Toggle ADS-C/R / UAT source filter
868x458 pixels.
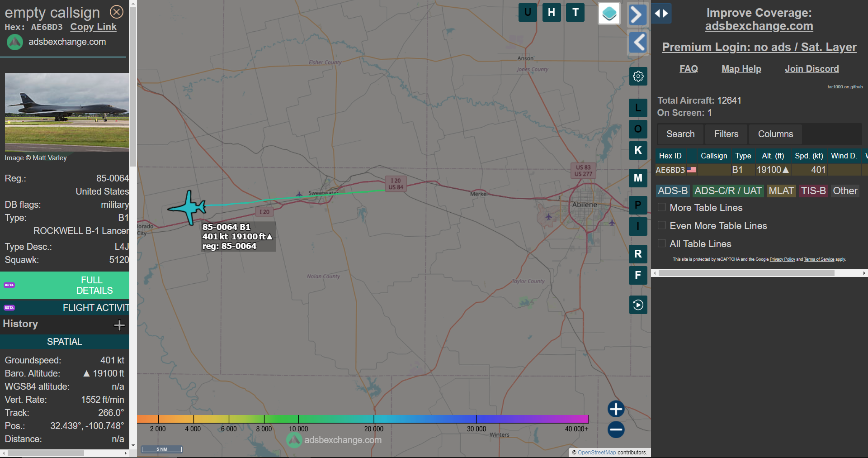click(x=728, y=191)
